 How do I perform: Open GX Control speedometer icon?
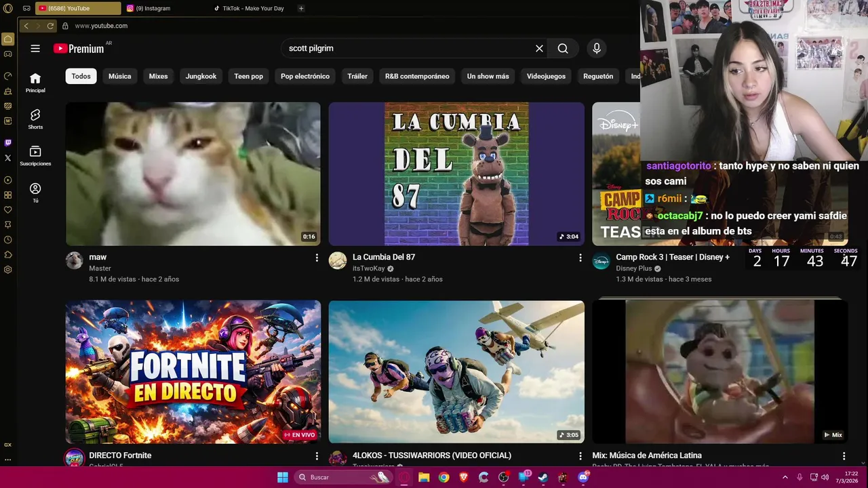[x=8, y=76]
